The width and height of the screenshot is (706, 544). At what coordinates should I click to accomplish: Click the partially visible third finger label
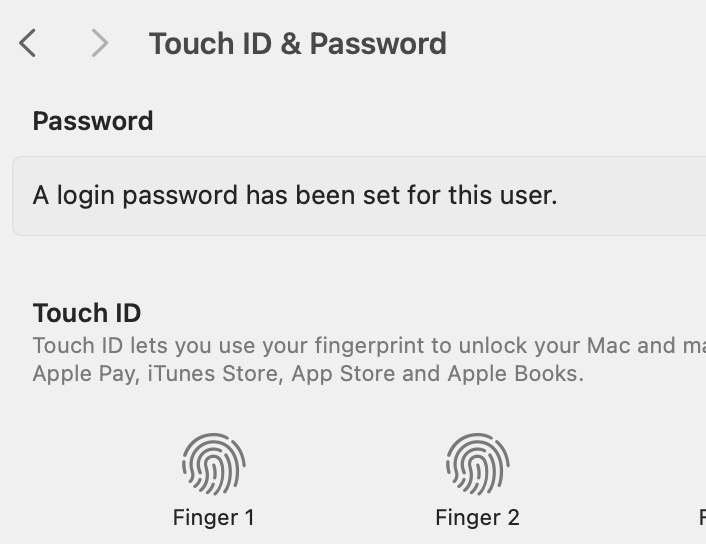[x=702, y=517]
